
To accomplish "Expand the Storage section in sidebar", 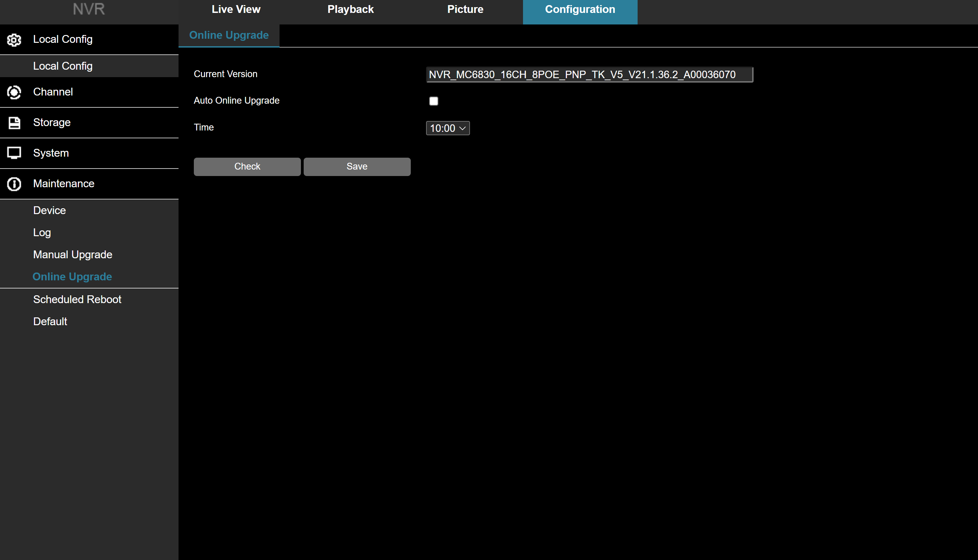I will click(x=52, y=122).
